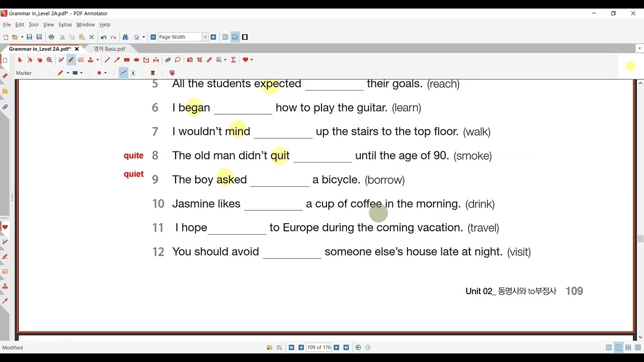The width and height of the screenshot is (644, 362).
Task: Go to the first page
Action: tap(291, 347)
